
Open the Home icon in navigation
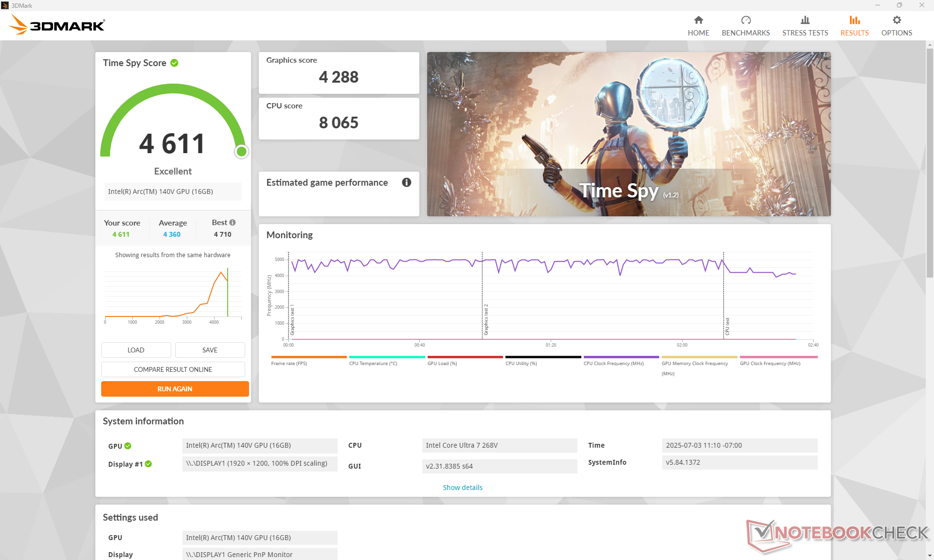click(x=698, y=20)
